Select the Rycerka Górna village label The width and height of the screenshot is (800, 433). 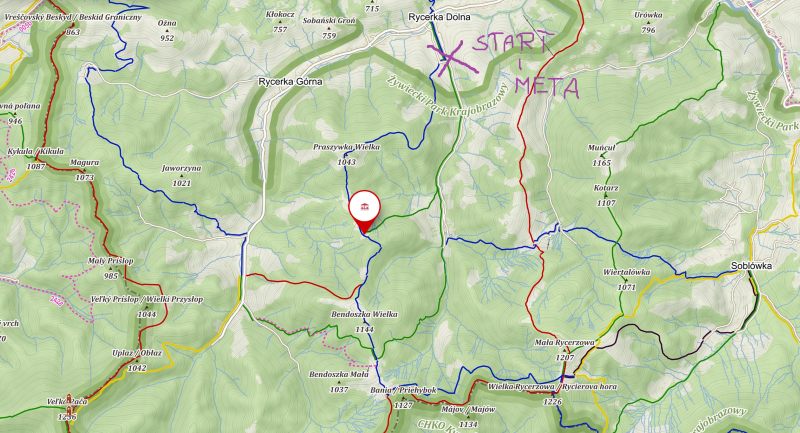tap(290, 81)
